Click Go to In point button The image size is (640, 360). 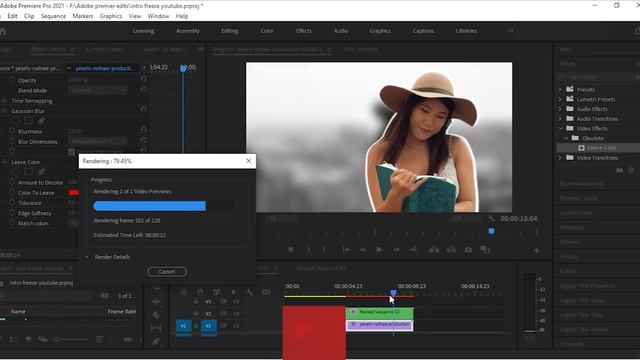346,249
